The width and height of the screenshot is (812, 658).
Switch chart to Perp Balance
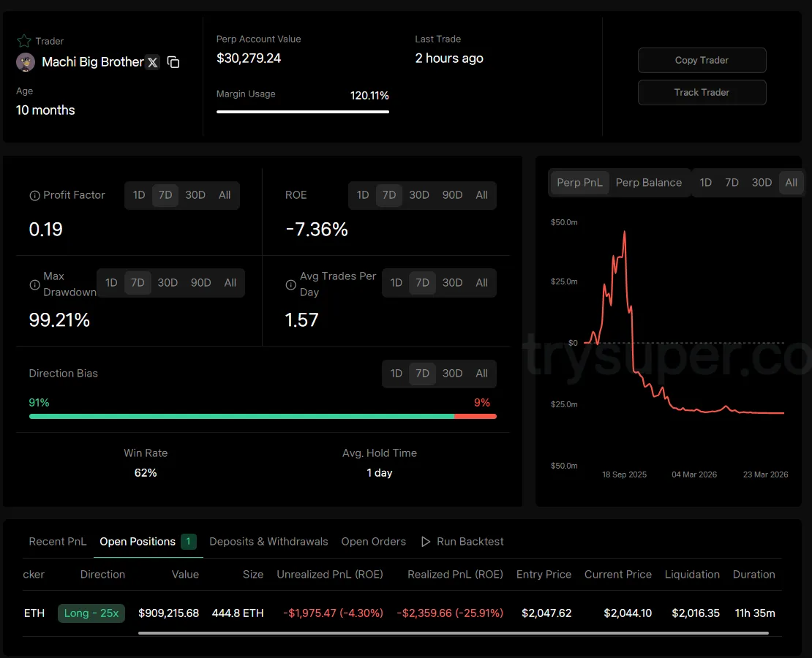point(648,183)
